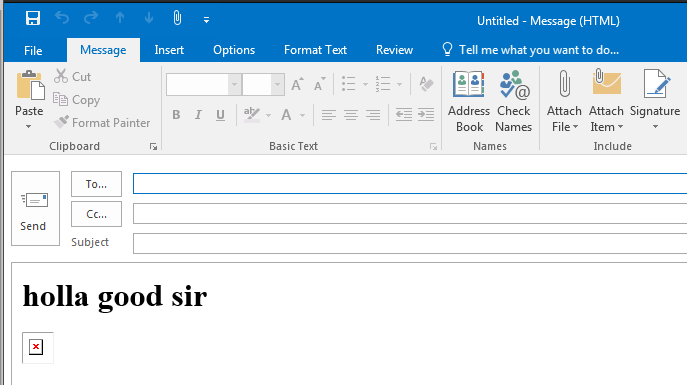Select the broken image placeholder in the body
The height and width of the screenshot is (385, 687).
pos(38,348)
